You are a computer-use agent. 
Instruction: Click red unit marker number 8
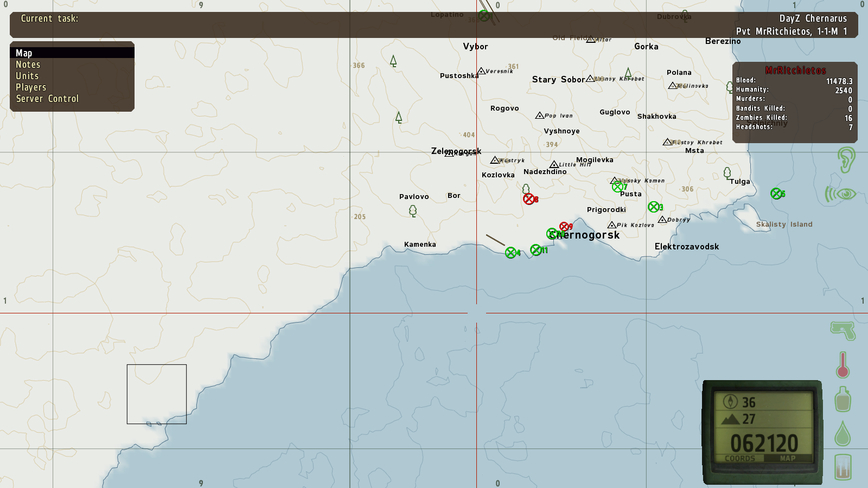pos(529,199)
